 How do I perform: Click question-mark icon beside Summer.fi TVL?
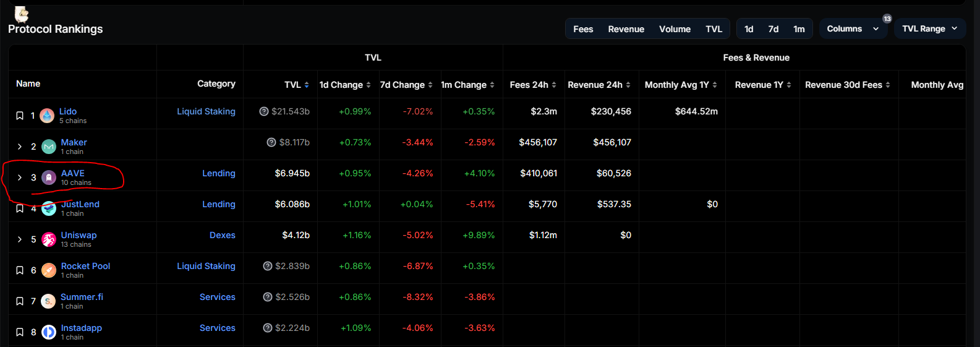click(268, 297)
